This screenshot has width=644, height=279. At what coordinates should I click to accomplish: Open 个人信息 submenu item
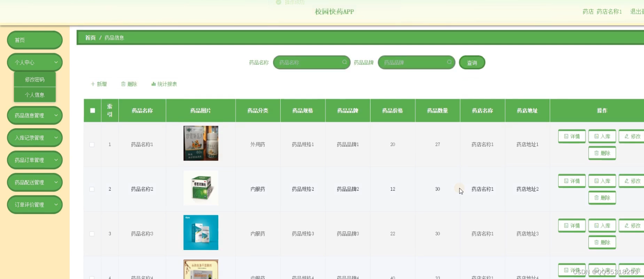(35, 95)
